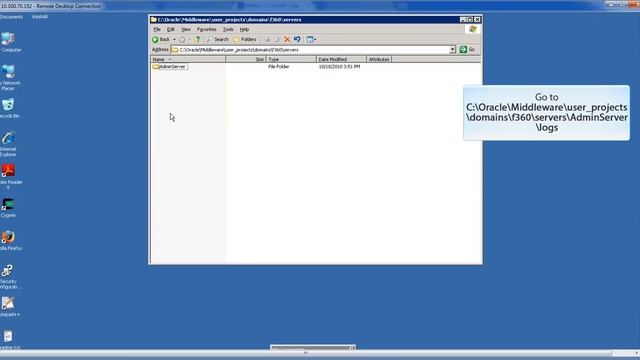640x360 pixels.
Task: Click the AdminServer date modified cell
Action: [339, 67]
